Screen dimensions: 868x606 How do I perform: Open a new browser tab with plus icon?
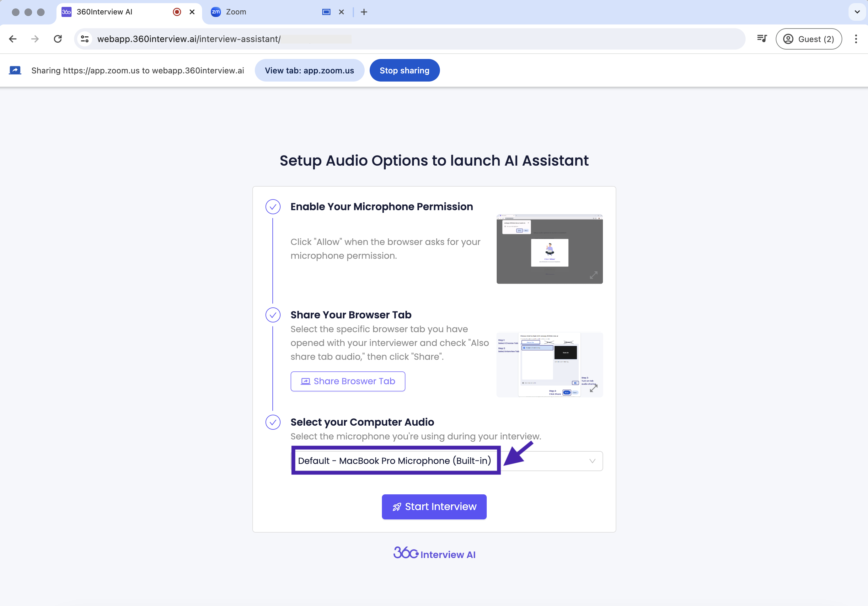click(364, 12)
